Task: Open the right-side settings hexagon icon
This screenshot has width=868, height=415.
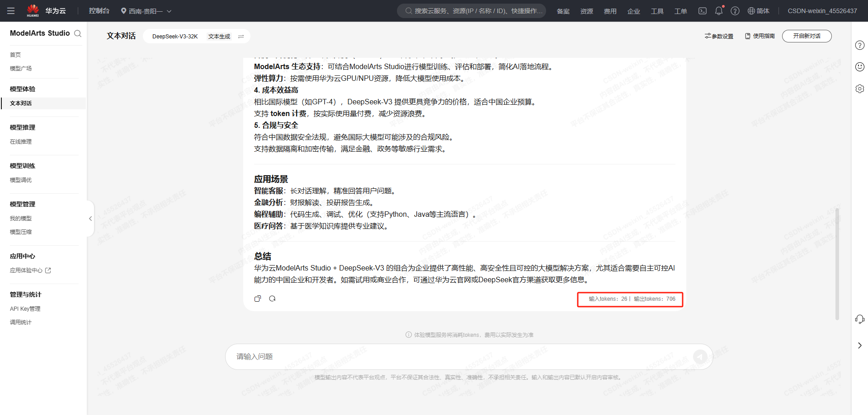Action: [860, 89]
